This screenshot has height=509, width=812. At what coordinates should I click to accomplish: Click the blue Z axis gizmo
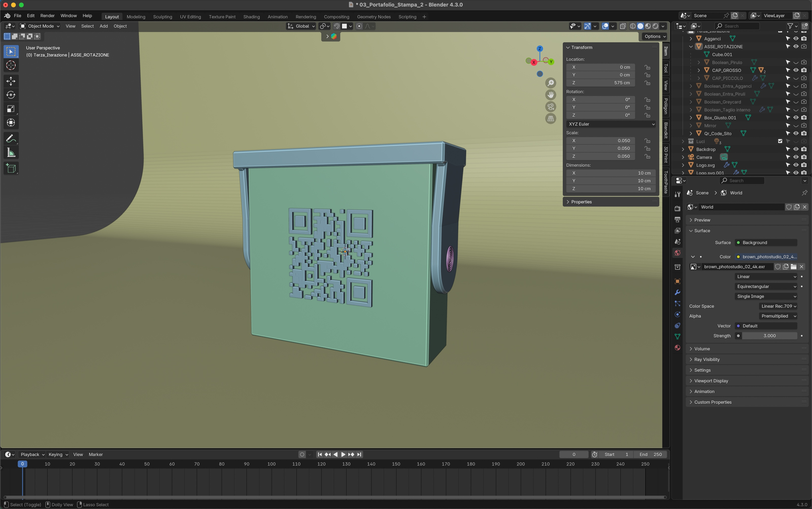(540, 49)
